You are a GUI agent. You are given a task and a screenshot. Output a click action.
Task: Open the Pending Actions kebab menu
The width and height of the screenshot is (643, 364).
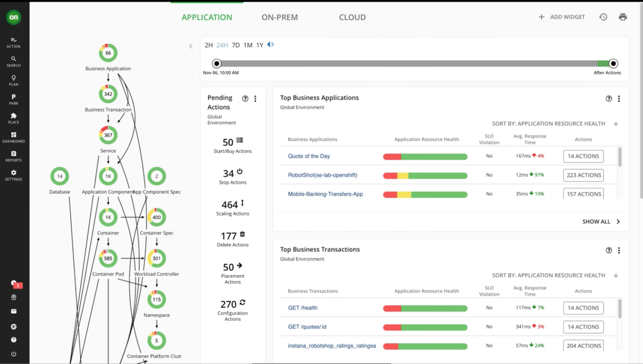255,99
